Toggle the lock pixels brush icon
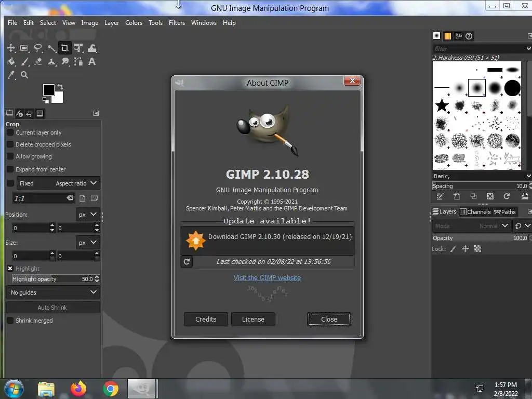Viewport: 532px width, 399px height. tap(453, 249)
